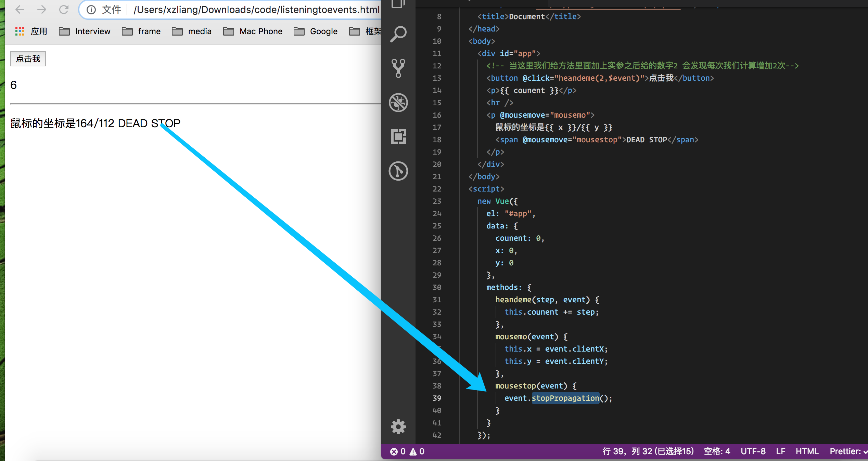Show errors and warnings in status bar
This screenshot has width=868, height=461.
[x=407, y=451]
